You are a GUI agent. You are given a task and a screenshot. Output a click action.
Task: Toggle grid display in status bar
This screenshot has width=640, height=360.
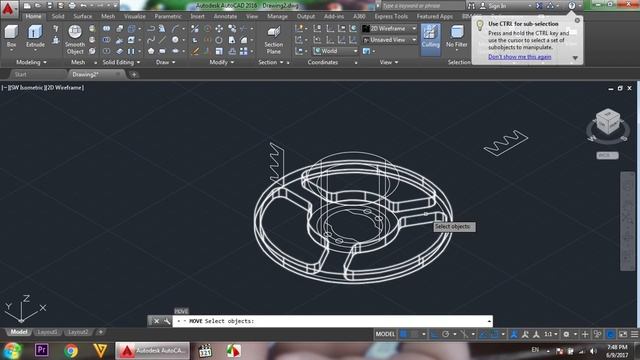pyautogui.click(x=403, y=334)
